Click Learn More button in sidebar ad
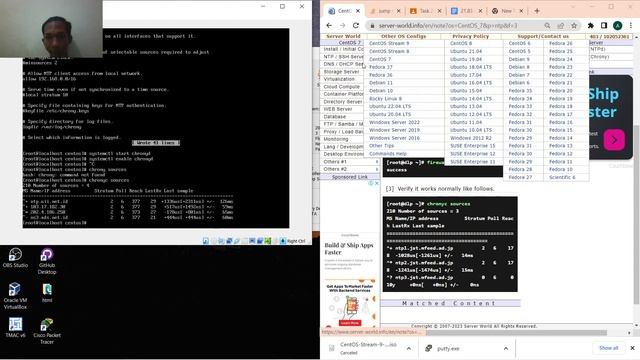Image resolution: width=640 pixels, height=360 pixels. [350, 323]
